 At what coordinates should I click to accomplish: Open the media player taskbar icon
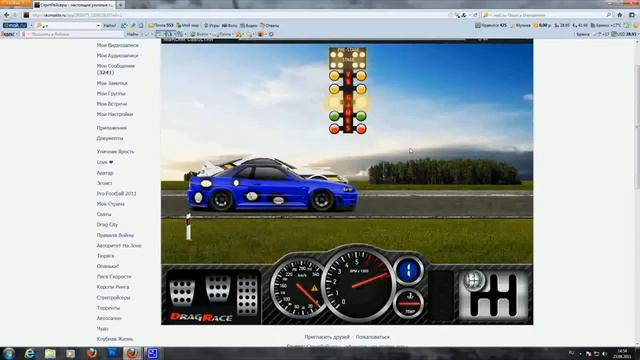click(71, 353)
